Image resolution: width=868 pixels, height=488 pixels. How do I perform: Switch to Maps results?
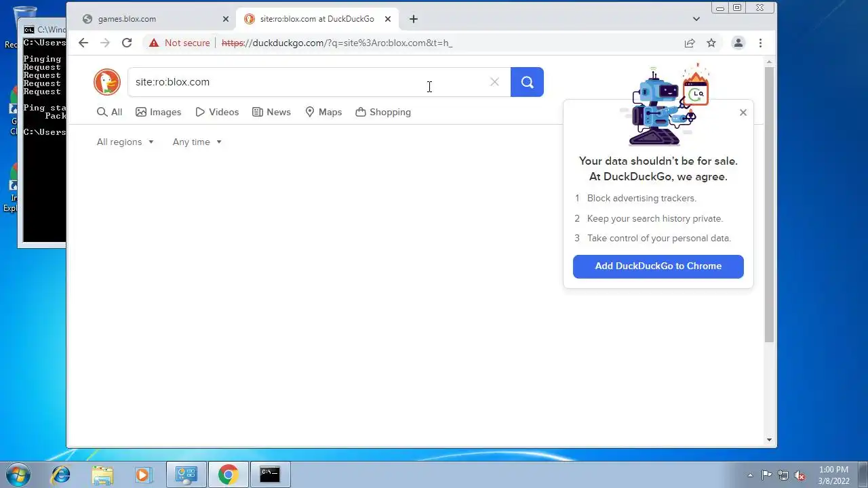(x=323, y=112)
